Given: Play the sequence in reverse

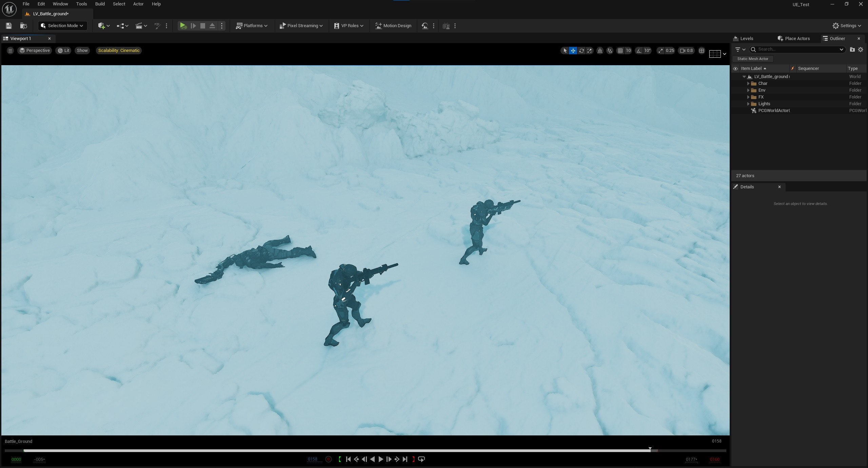Looking at the screenshot, I should point(373,459).
